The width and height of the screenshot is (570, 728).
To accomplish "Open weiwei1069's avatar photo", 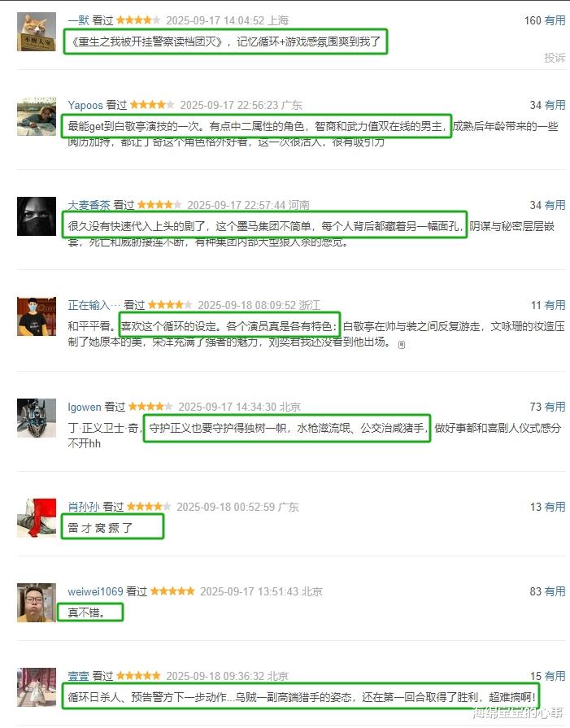I will pos(37,603).
